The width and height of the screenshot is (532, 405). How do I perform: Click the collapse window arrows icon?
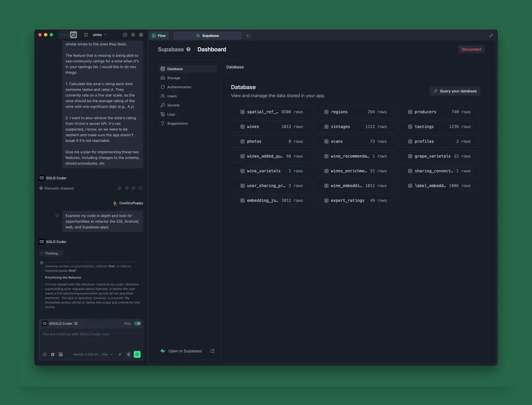pos(491,36)
